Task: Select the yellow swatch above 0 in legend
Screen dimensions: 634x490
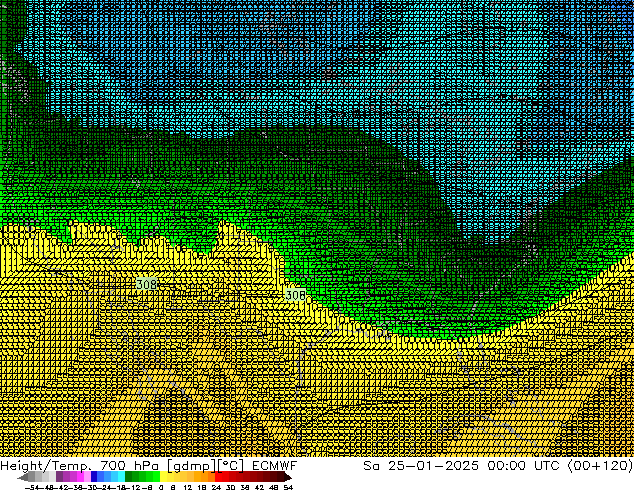Action: coord(163,476)
